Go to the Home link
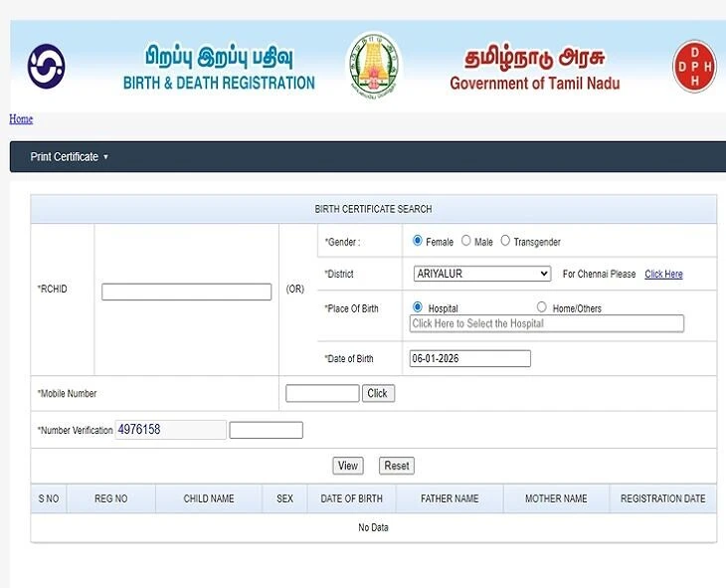The image size is (726, 588). click(21, 119)
